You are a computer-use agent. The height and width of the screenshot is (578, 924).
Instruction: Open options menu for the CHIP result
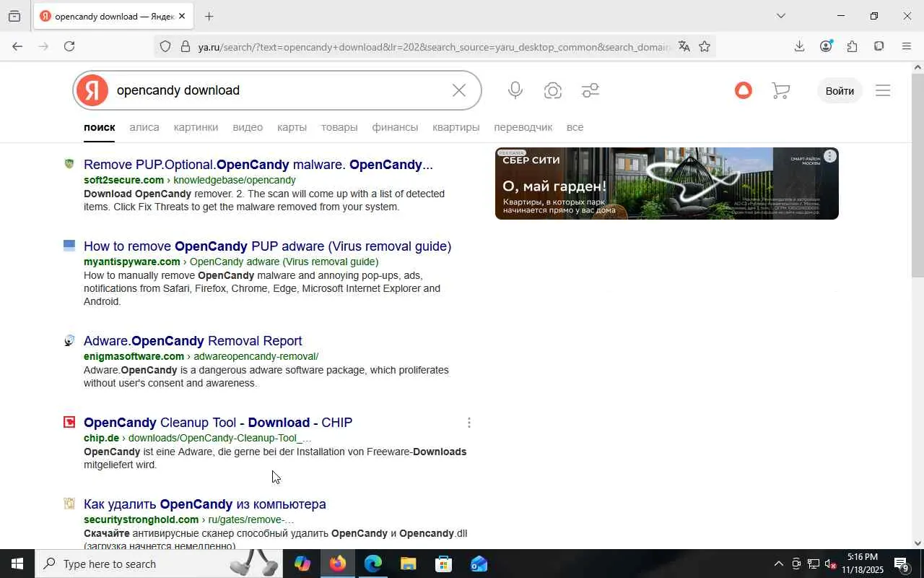point(469,423)
